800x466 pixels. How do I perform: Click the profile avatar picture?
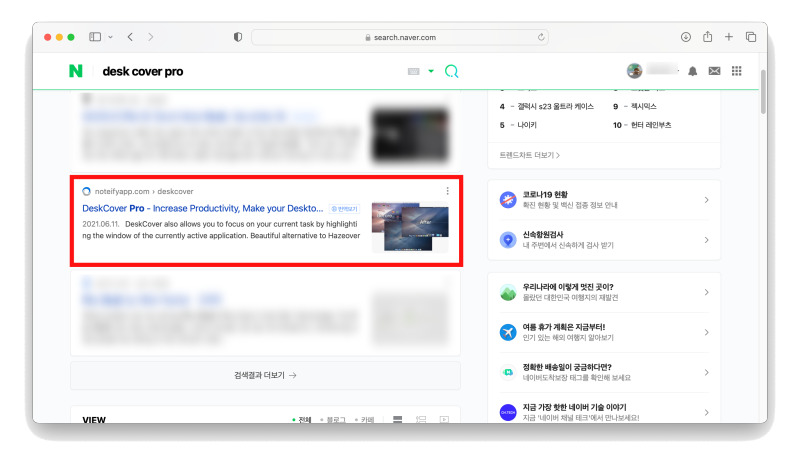(634, 71)
